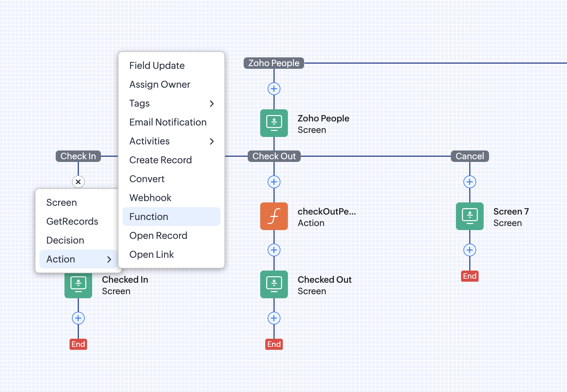Open the checkOutPe... function action node
This screenshot has height=392, width=567.
point(274,216)
